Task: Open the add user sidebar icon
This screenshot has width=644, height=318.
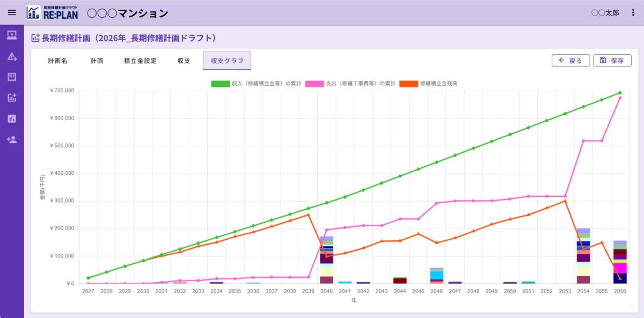Action: [x=12, y=139]
